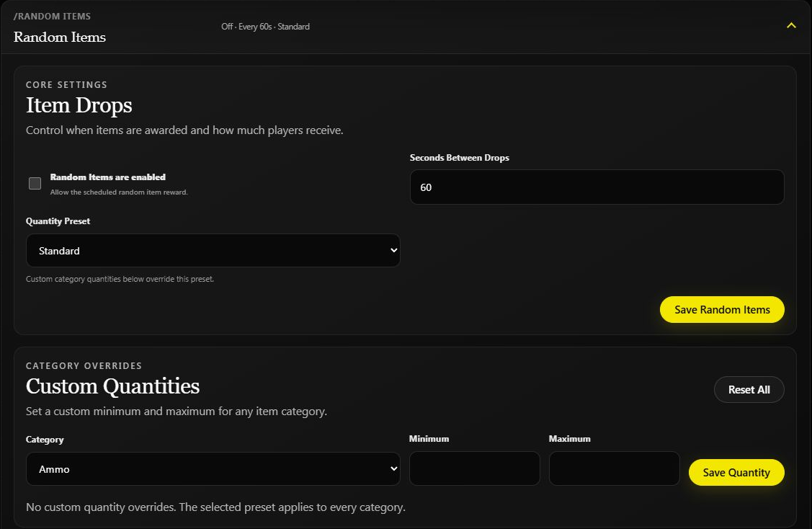
Task: Click the 'Item Drops' heading
Action: coord(79,106)
